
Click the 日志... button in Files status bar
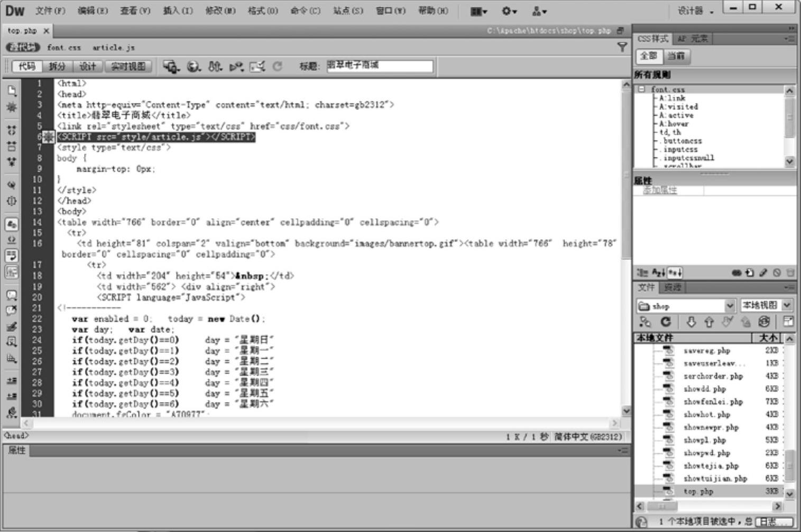(774, 521)
